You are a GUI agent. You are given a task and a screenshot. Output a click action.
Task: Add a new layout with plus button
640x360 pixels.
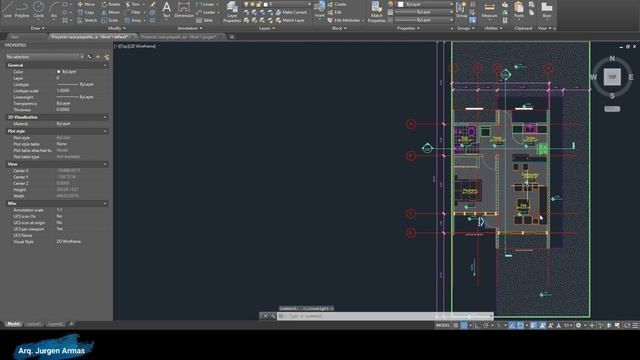click(71, 324)
